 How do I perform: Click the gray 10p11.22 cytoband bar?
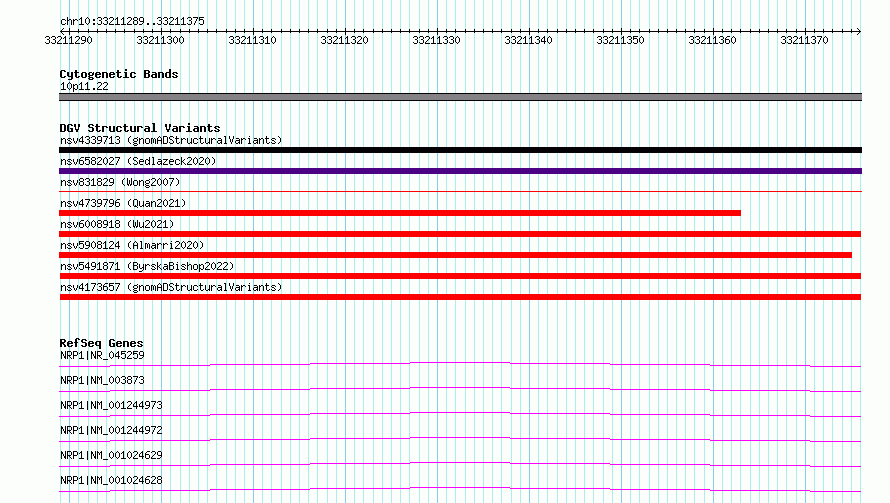coord(460,97)
